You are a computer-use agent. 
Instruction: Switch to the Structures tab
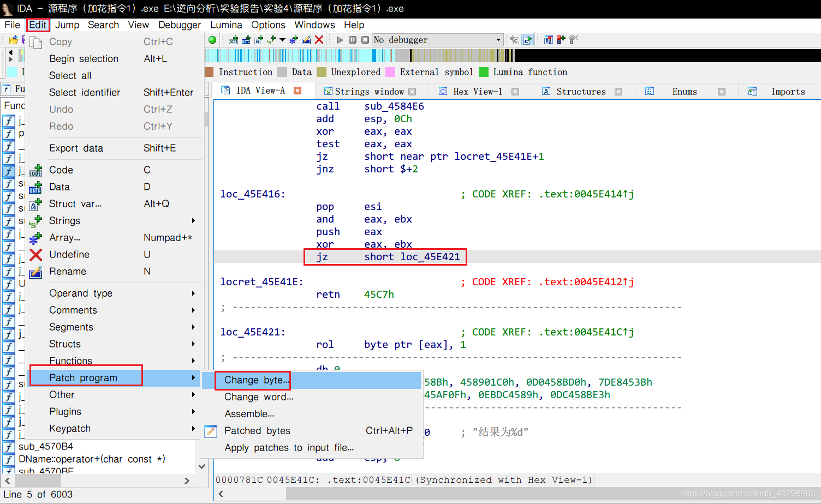coord(581,92)
